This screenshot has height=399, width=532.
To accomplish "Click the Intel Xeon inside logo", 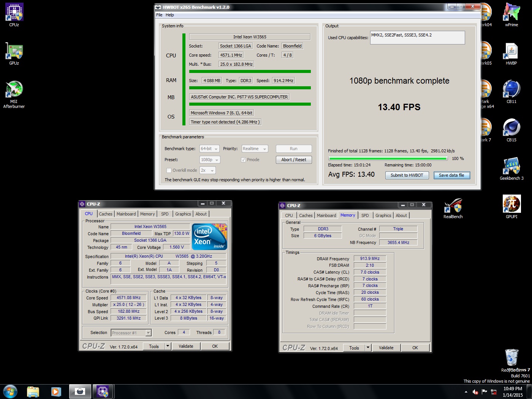I will 209,236.
